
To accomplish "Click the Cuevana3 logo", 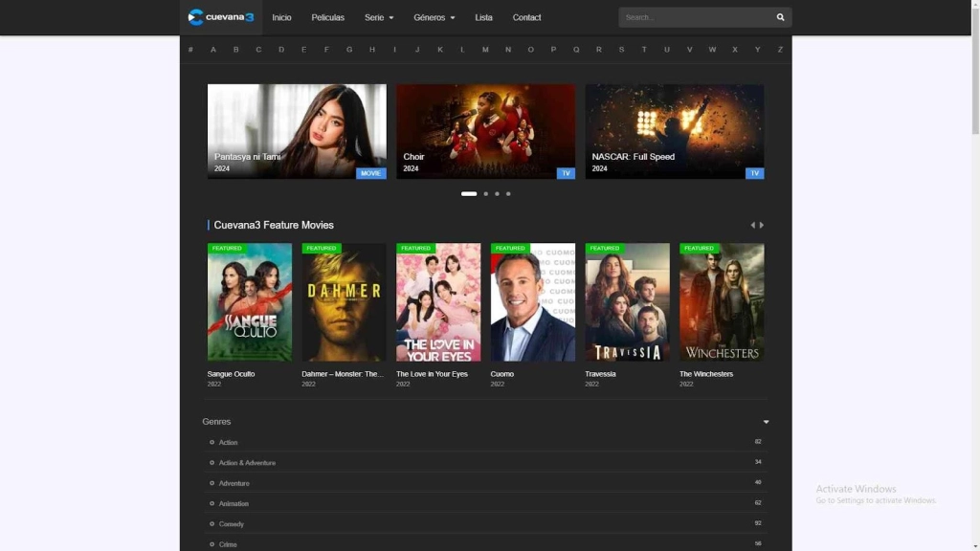I will point(221,17).
